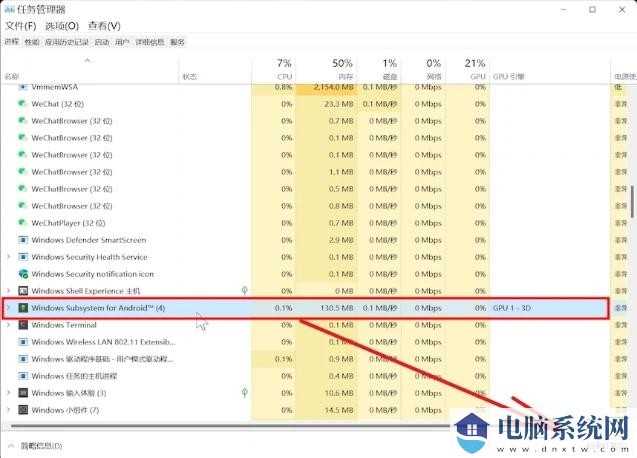The height and width of the screenshot is (458, 637).
Task: Click the 10.6 MB memory value of Windows 输入体验
Action: click(339, 393)
